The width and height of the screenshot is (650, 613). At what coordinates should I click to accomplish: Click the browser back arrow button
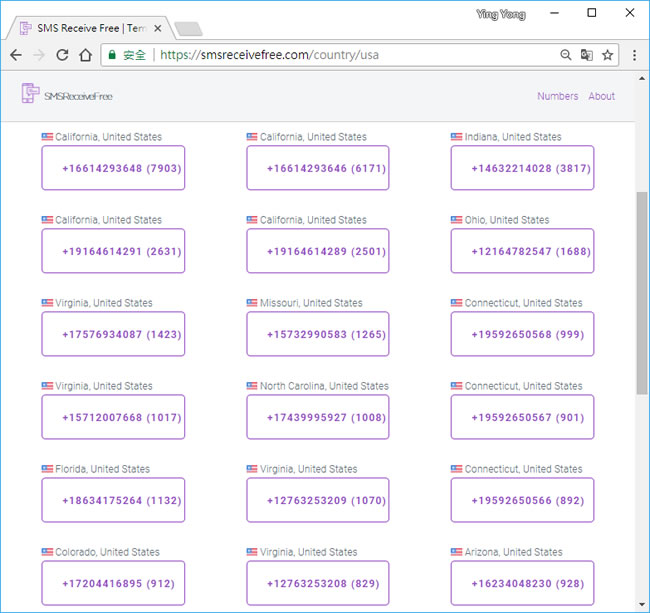coord(16,55)
